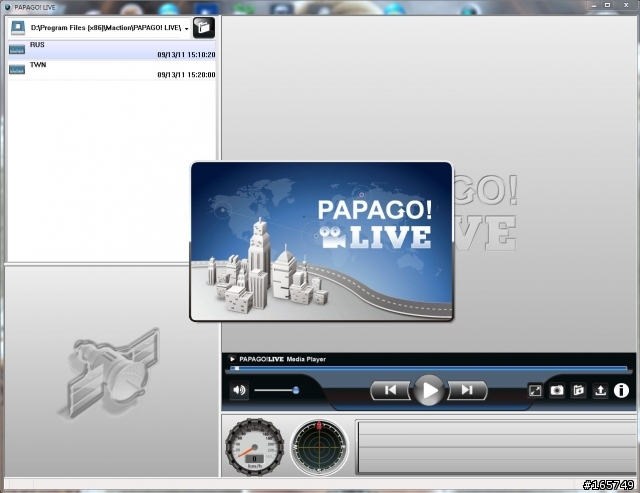Click the playback seek bar
Screen dimensions: 640x493
[429, 369]
